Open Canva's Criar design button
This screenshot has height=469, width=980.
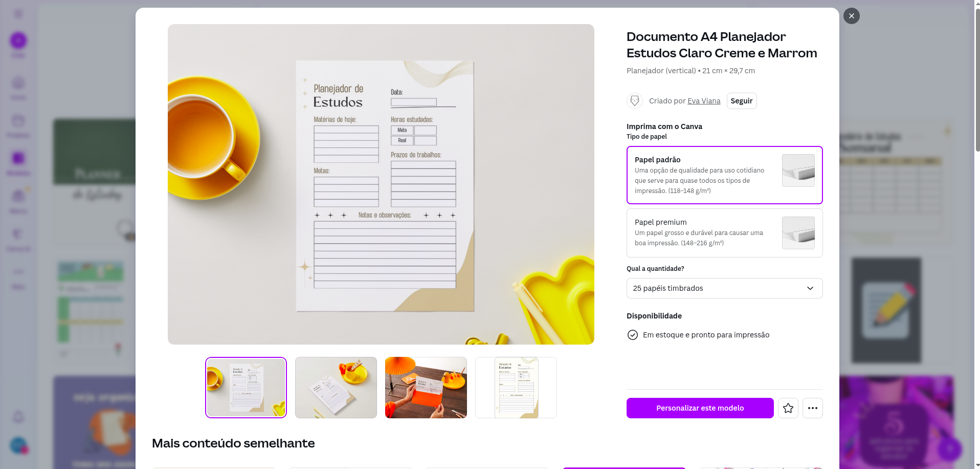coord(18,40)
